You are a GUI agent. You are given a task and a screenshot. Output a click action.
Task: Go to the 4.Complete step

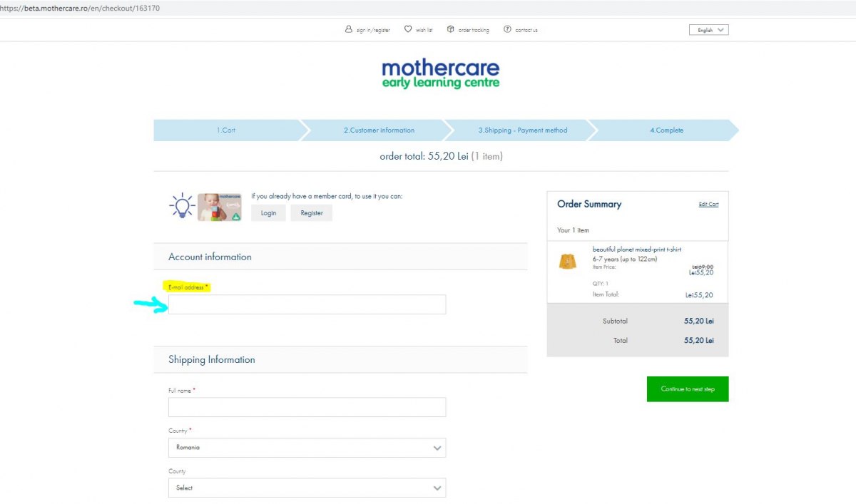pos(666,130)
